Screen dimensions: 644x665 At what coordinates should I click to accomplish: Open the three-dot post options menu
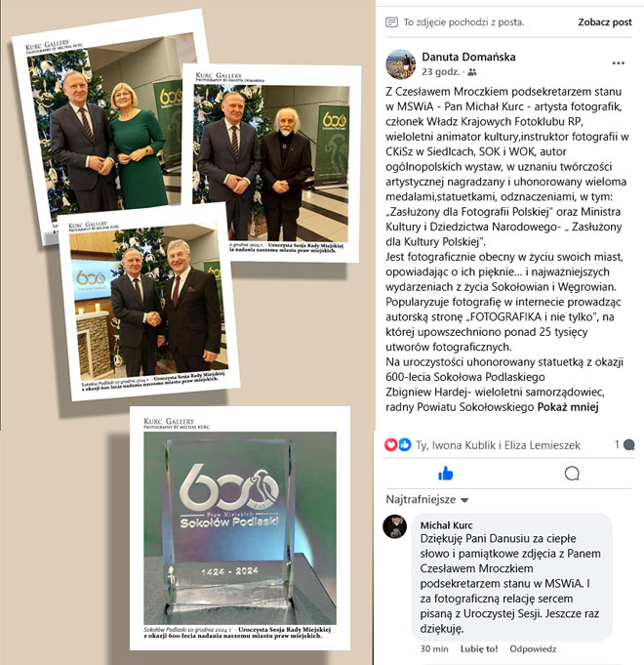[619, 63]
